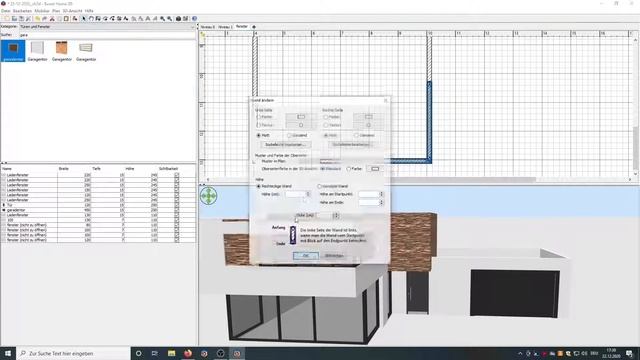Select Textur radio under Linke Seite
The height and width of the screenshot is (360, 640).
258,125
